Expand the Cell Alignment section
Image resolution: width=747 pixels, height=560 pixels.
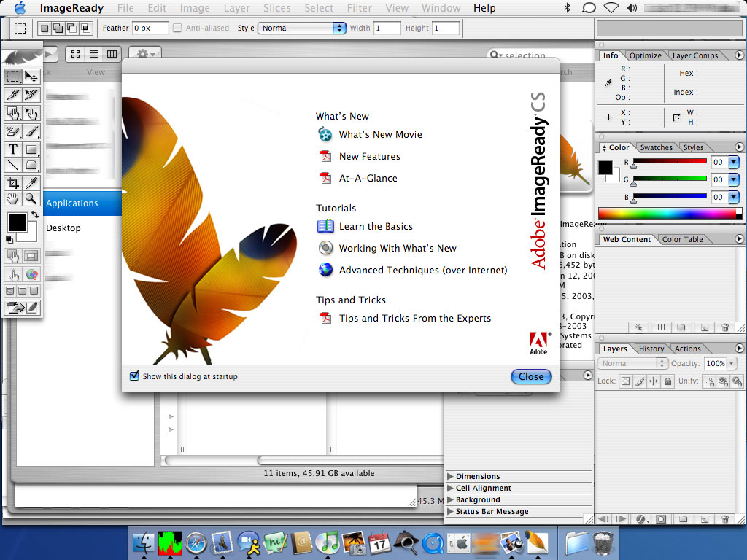coord(450,488)
